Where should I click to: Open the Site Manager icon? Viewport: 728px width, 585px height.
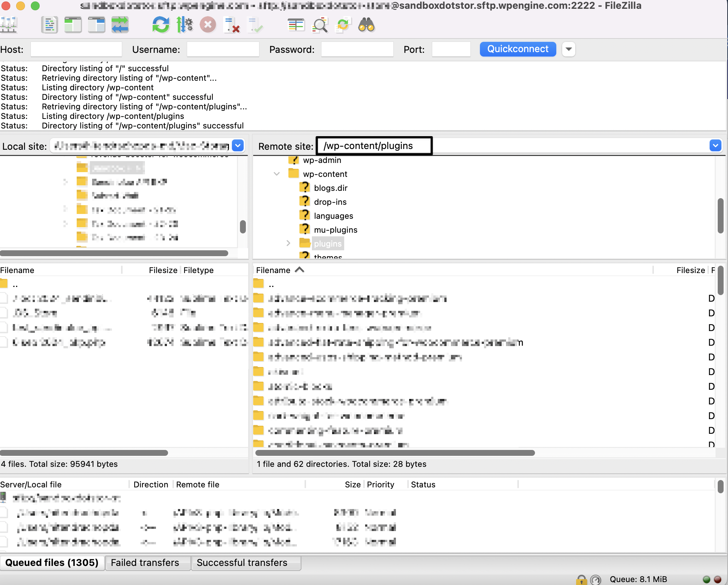[x=8, y=25]
